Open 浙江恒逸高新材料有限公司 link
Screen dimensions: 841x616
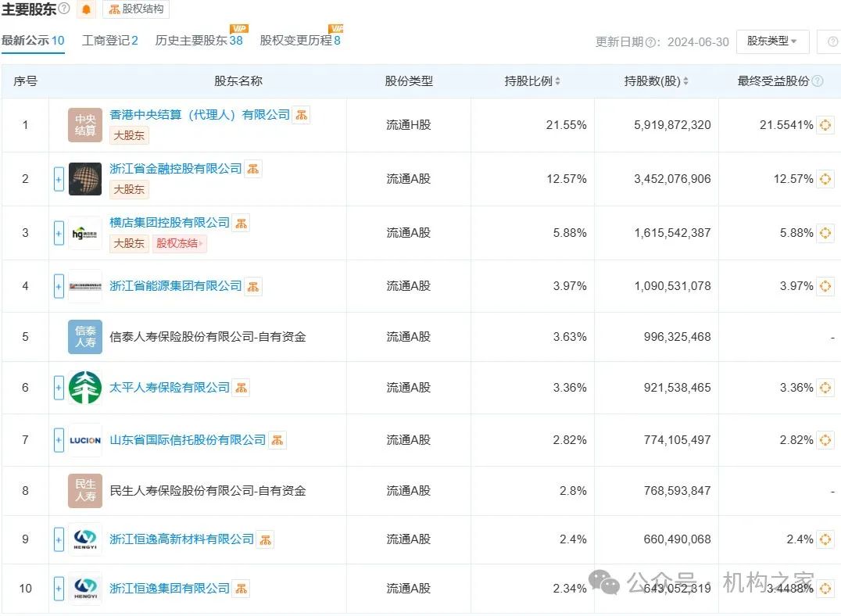182,539
